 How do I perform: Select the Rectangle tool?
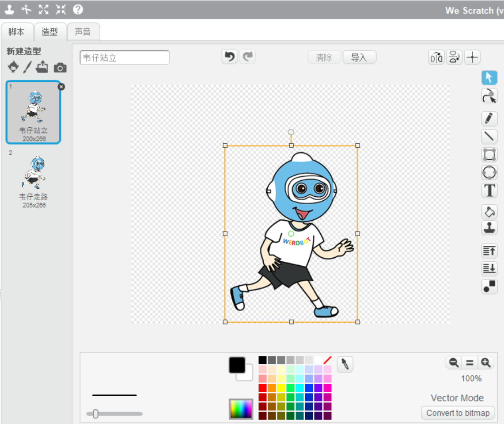[489, 154]
